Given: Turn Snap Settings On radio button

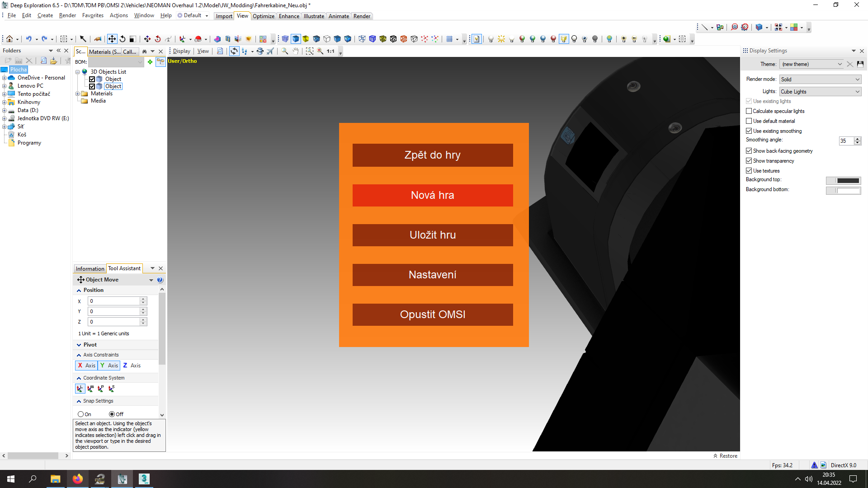Looking at the screenshot, I should pos(80,414).
